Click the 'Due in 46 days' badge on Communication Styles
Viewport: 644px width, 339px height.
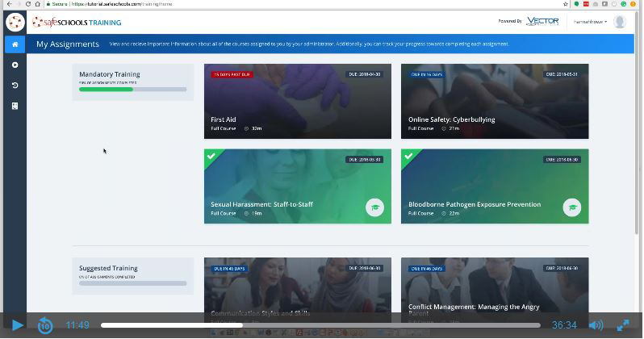[229, 269]
